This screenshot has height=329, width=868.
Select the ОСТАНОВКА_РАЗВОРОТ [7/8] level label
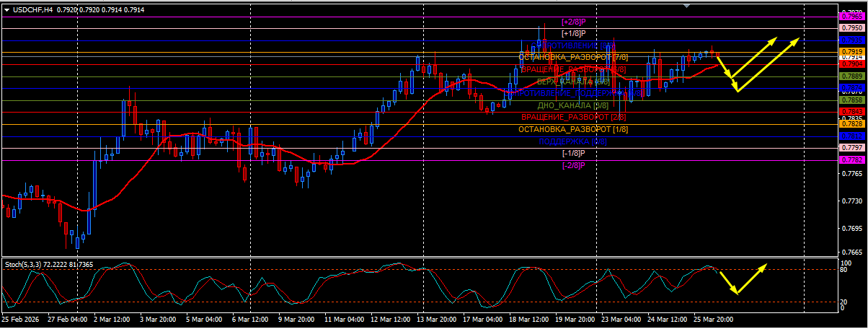click(573, 57)
